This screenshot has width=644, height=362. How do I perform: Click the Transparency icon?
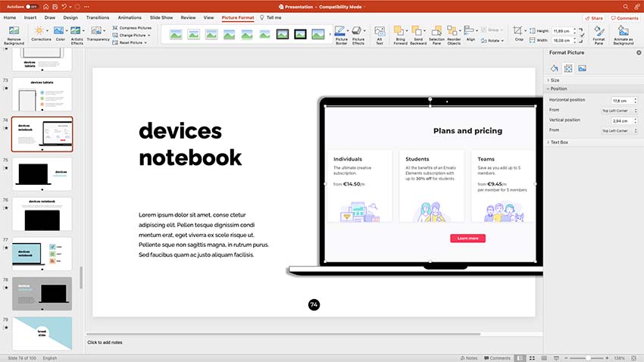click(96, 31)
